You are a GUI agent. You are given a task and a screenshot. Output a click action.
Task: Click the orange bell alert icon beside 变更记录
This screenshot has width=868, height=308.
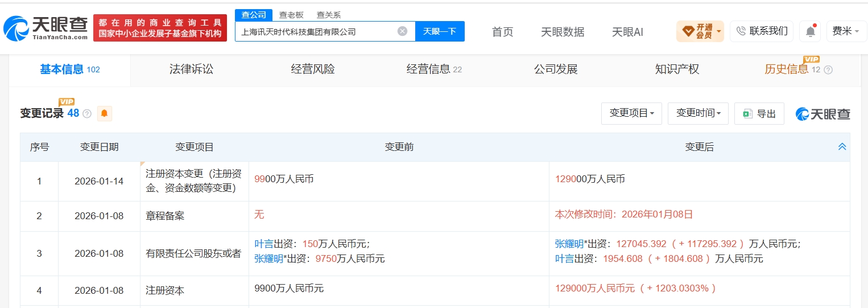(x=104, y=113)
